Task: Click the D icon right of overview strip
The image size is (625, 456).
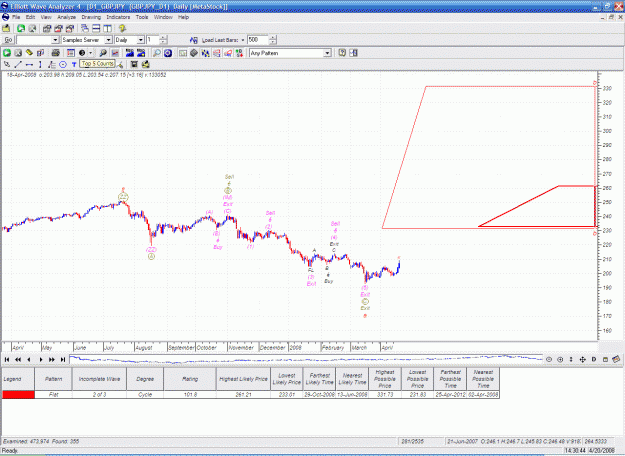Action: [x=594, y=360]
